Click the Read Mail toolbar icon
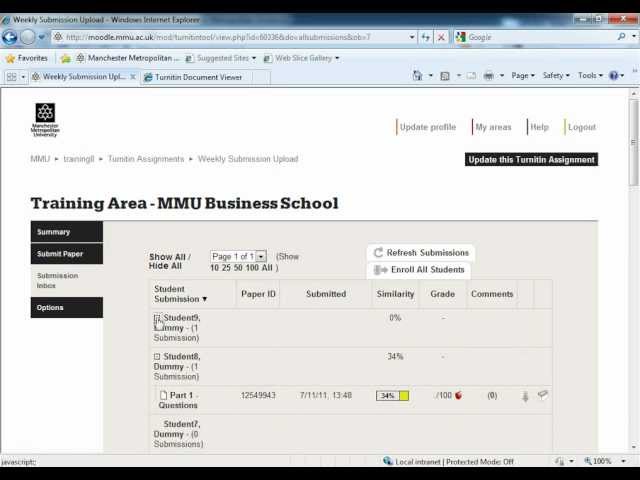Viewport: 640px width, 480px height. click(471, 76)
